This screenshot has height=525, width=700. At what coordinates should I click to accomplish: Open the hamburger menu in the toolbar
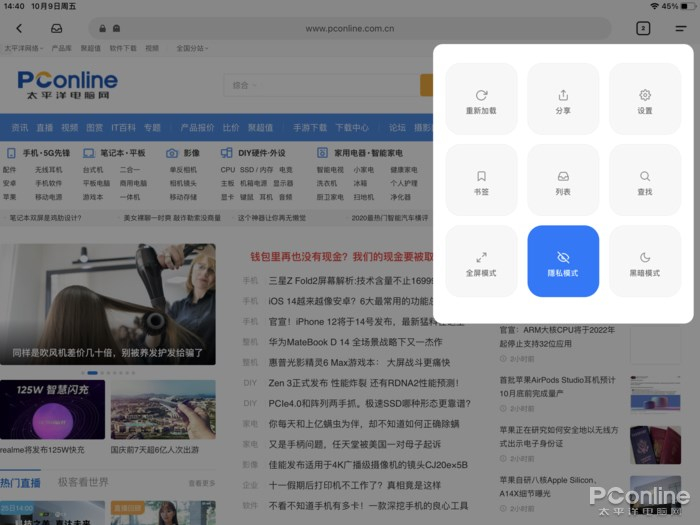(x=681, y=28)
